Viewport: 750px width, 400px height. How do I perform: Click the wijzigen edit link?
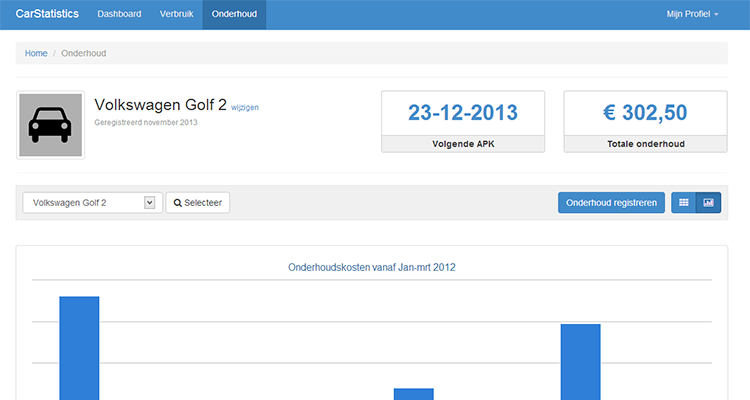[245, 106]
